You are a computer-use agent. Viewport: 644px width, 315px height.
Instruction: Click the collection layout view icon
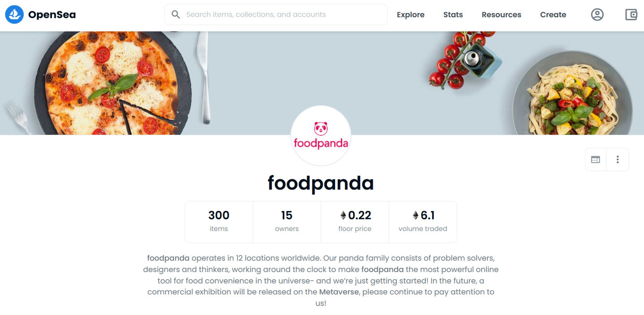coord(596,160)
